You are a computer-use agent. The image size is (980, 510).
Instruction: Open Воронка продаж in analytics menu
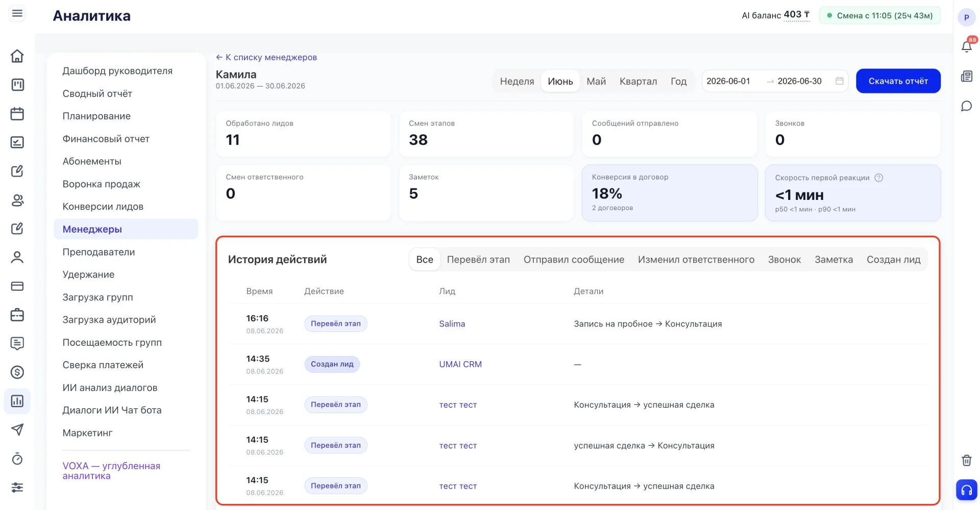[x=101, y=184]
